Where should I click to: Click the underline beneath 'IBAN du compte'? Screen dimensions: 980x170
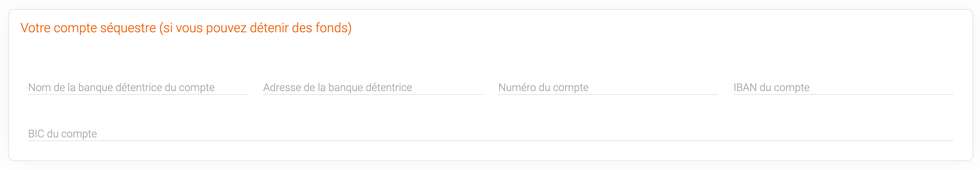pyautogui.click(x=842, y=94)
